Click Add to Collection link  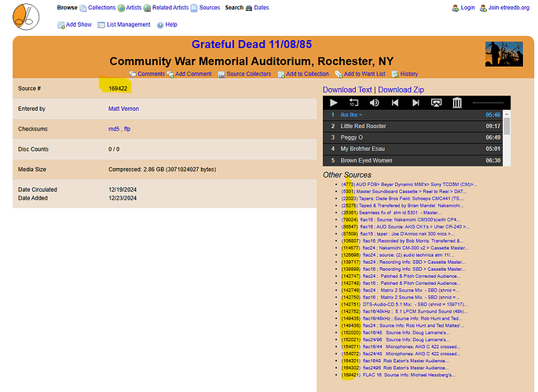[307, 74]
